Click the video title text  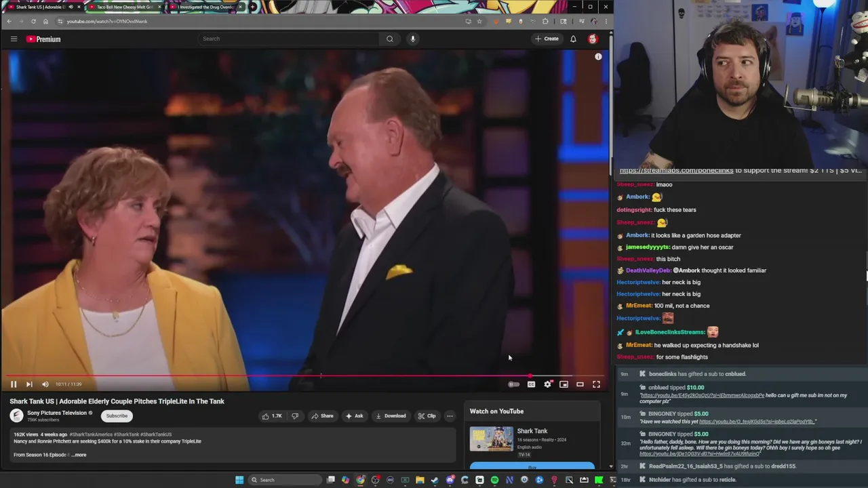117,401
